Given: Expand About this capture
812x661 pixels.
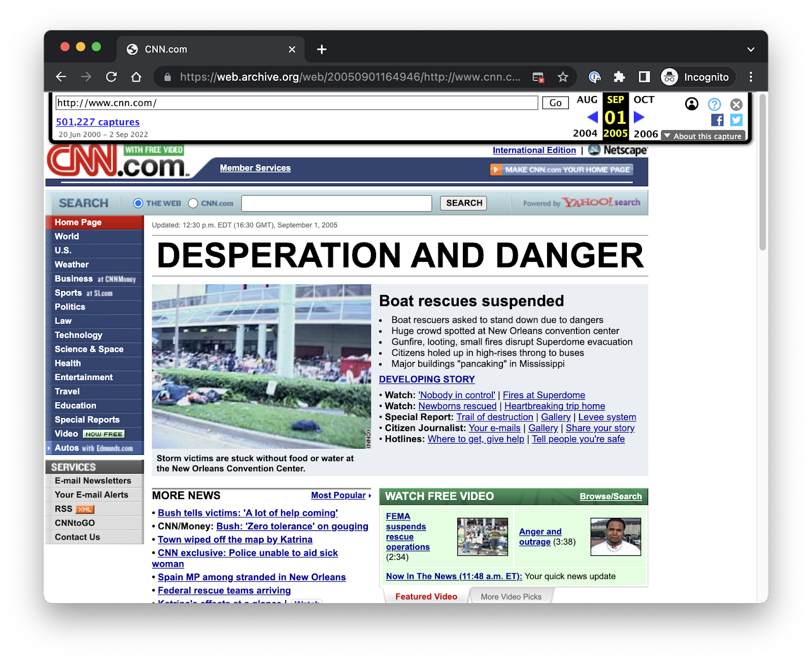Looking at the screenshot, I should (x=703, y=136).
